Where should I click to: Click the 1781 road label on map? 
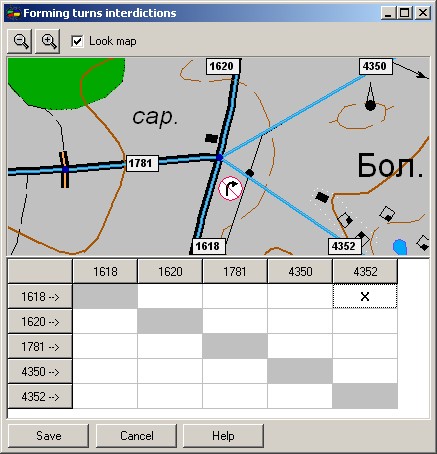141,163
